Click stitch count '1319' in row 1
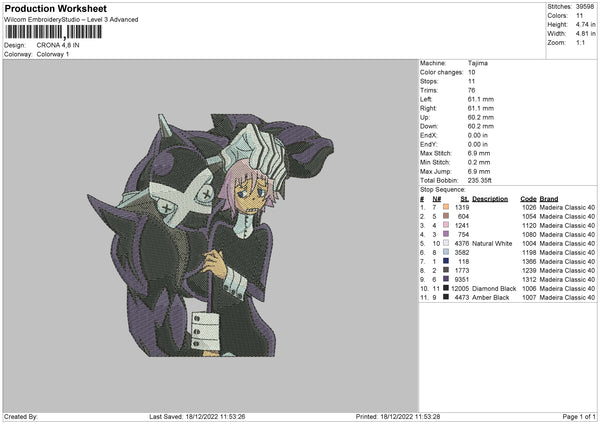The width and height of the screenshot is (600, 424). tap(462, 207)
